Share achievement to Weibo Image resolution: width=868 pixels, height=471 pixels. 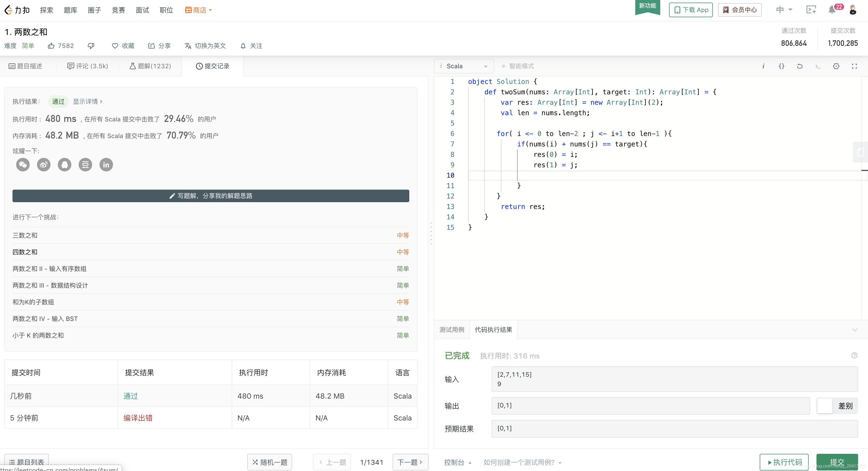pyautogui.click(x=43, y=165)
